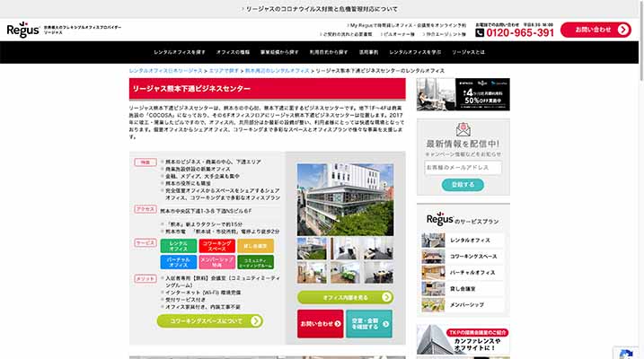Click the blue バーチャルオフィス service badge

click(179, 262)
